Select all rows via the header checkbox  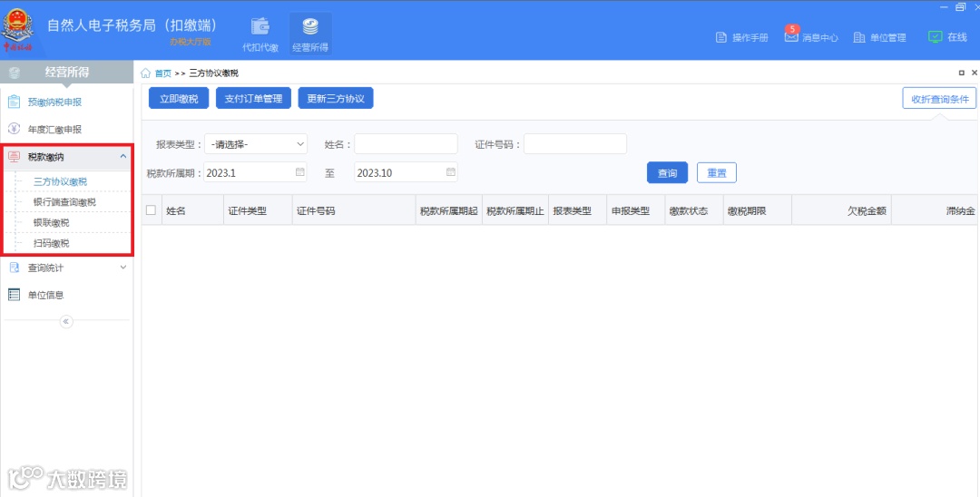pos(151,210)
